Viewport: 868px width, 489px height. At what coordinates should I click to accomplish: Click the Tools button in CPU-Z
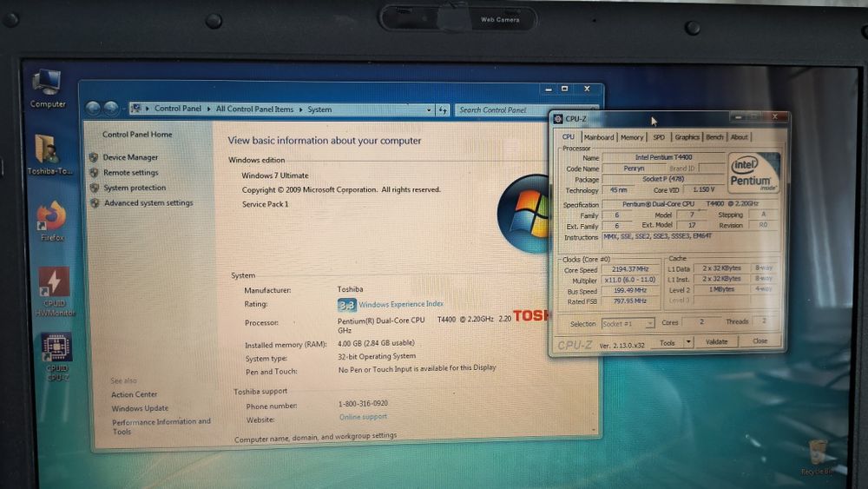(667, 343)
